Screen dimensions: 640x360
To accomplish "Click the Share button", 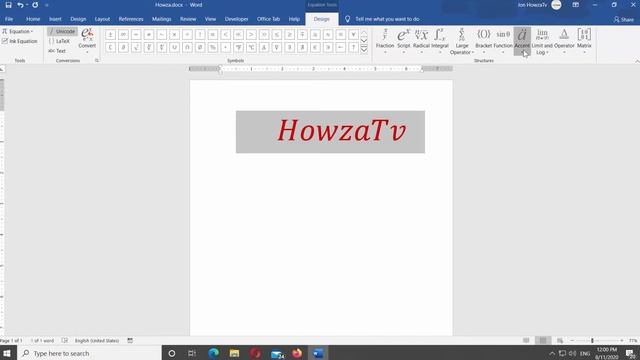I will point(624,19).
